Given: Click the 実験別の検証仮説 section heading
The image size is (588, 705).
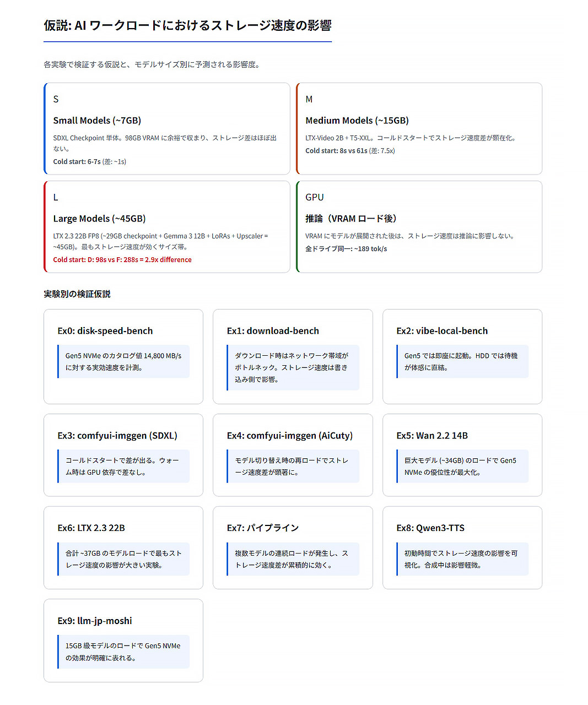Looking at the screenshot, I should pos(77,294).
